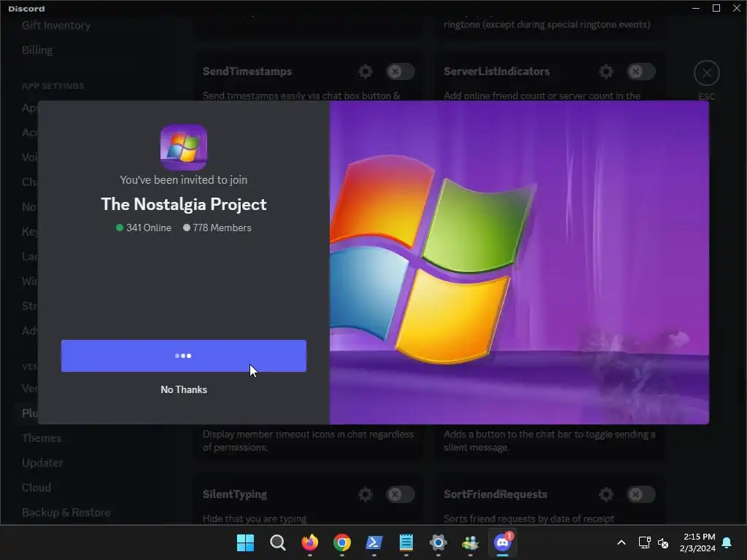Open PowerShell terminal from the taskbar
The width and height of the screenshot is (747, 560).
[374, 542]
